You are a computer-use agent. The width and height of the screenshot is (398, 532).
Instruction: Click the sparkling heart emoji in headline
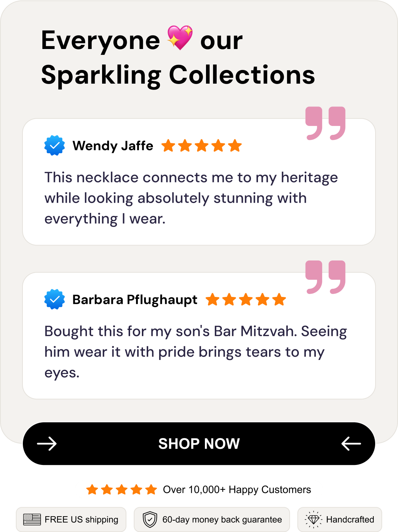180,38
